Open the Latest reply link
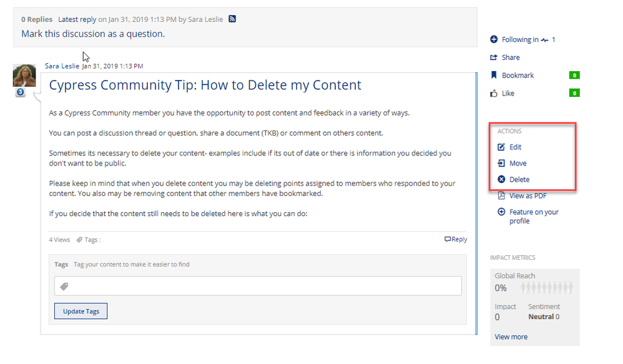623x364 pixels. tap(77, 19)
